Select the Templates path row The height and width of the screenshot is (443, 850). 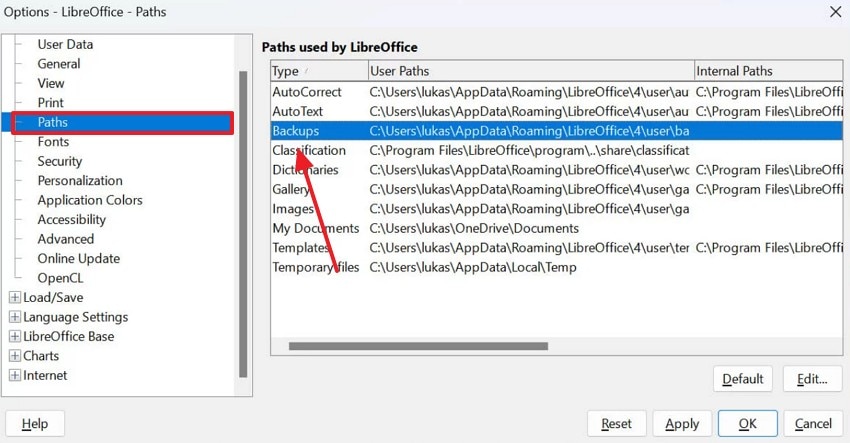coord(557,248)
